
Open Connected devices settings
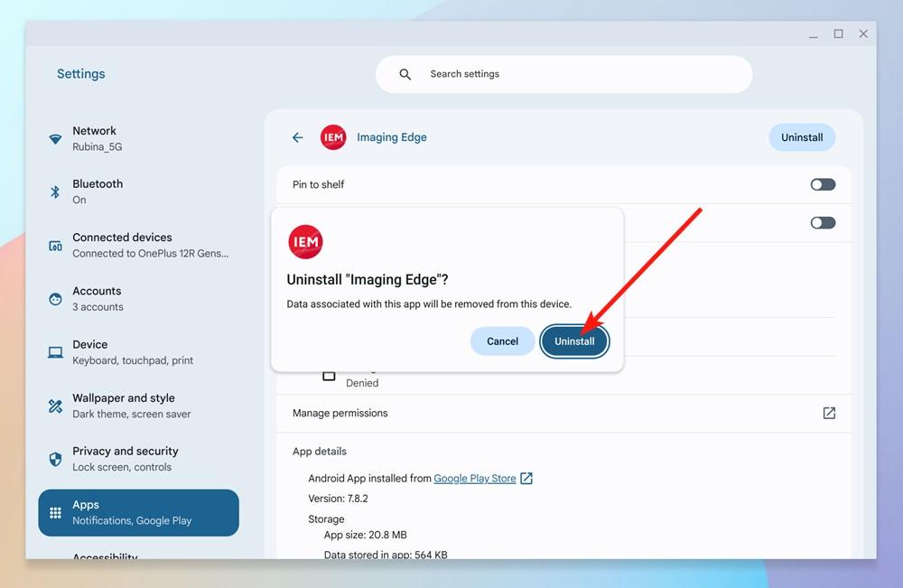pos(139,246)
